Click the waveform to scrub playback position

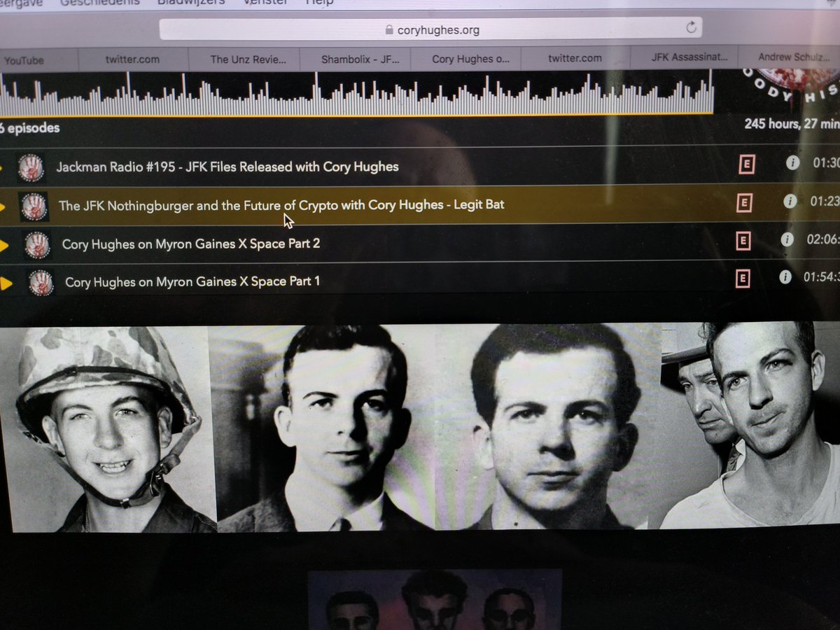(x=350, y=94)
